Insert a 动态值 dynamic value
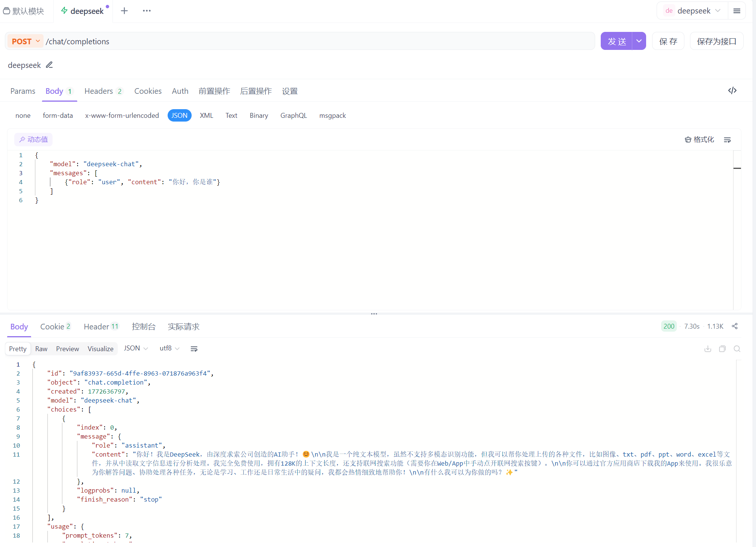This screenshot has width=756, height=547. pos(33,140)
